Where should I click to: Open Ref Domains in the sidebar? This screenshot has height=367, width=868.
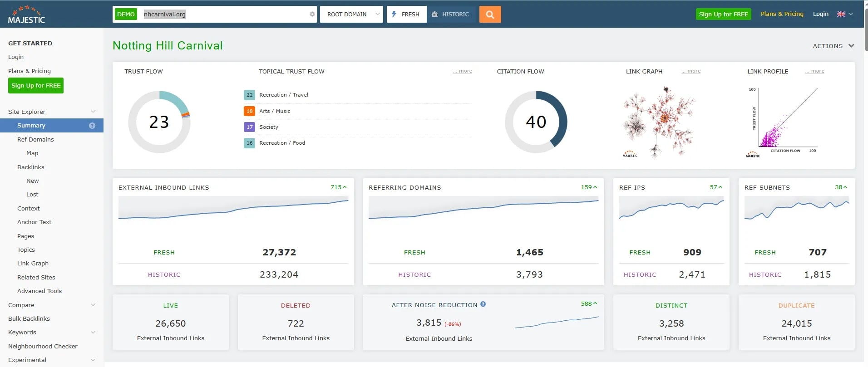coord(35,139)
